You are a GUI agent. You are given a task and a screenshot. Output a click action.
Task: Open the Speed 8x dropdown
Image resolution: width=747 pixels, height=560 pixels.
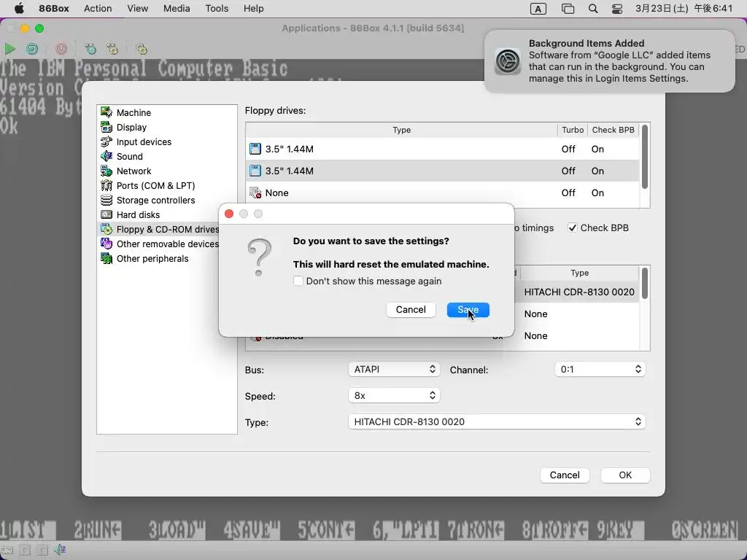click(394, 396)
